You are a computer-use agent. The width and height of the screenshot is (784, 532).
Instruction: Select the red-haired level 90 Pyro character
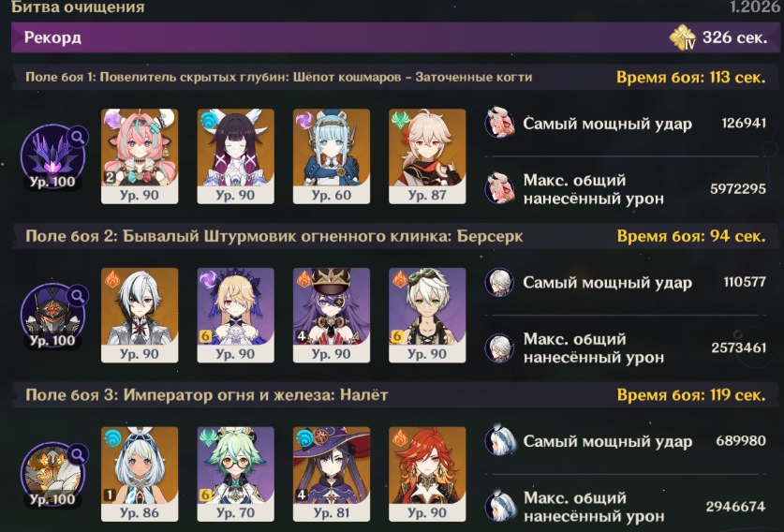point(427,474)
